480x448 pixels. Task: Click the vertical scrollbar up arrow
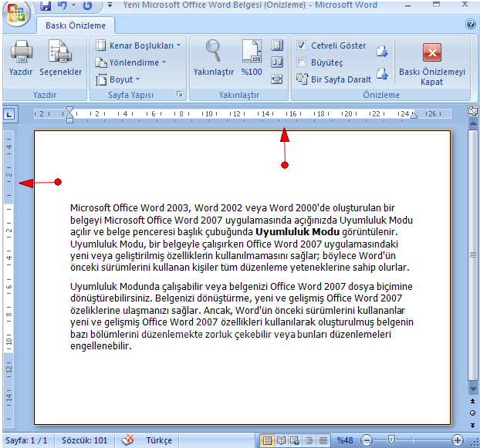click(473, 124)
